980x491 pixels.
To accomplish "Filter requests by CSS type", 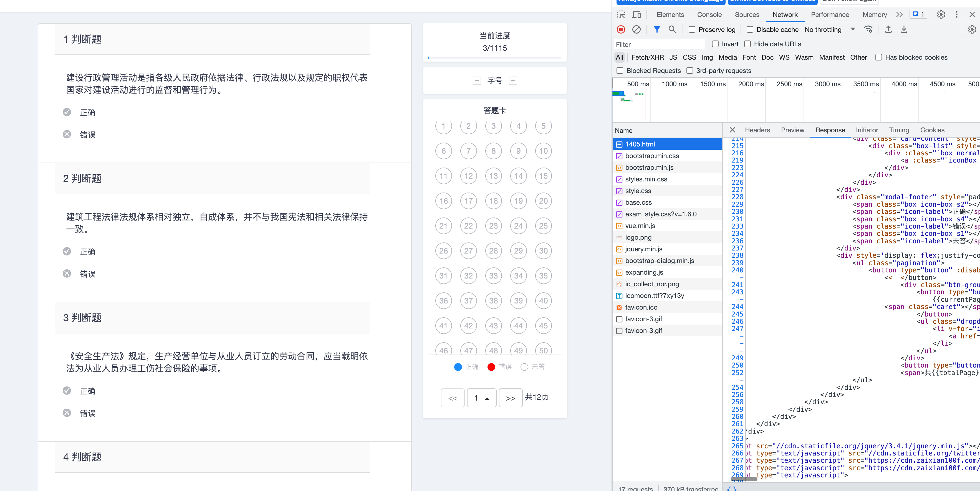I will point(689,57).
